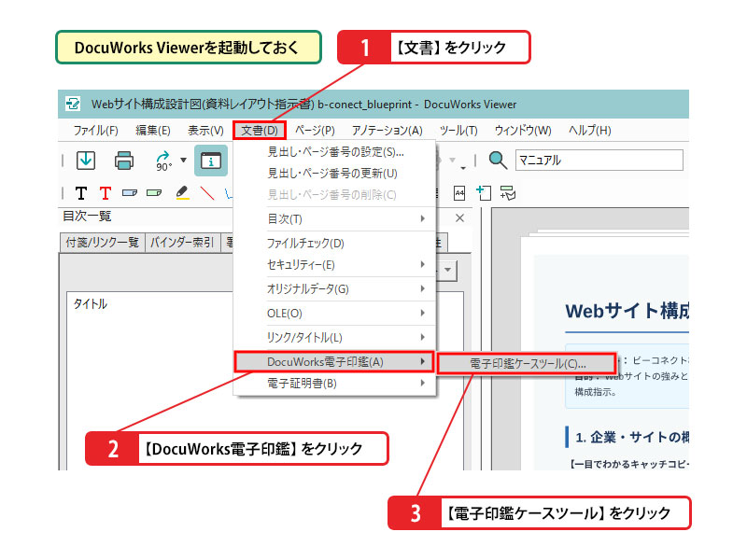Select the black text annotation tool

pos(81,193)
